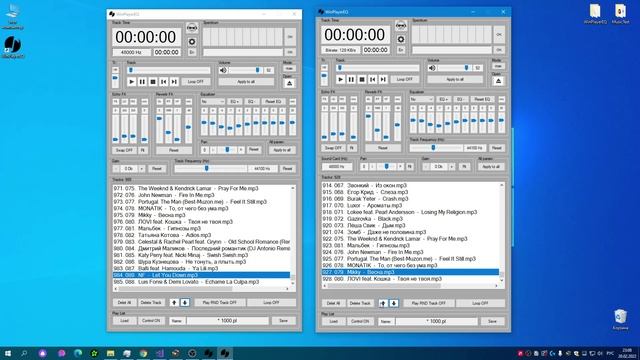This screenshot has height=360, width=640.
Task: Open Visual Studio icon in taskbar
Action: click(x=160, y=353)
